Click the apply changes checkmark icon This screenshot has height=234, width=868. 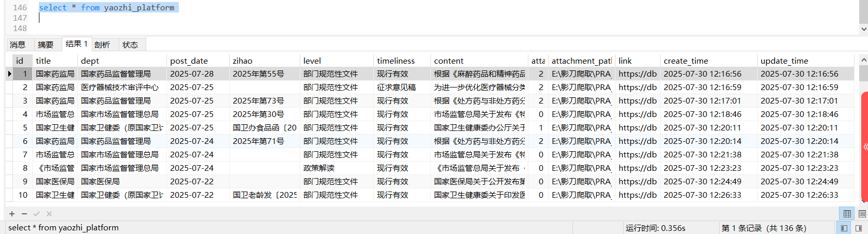(36, 214)
